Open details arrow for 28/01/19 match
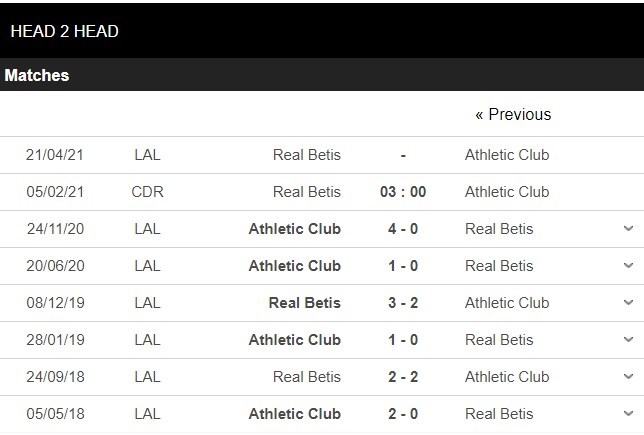 coord(628,340)
